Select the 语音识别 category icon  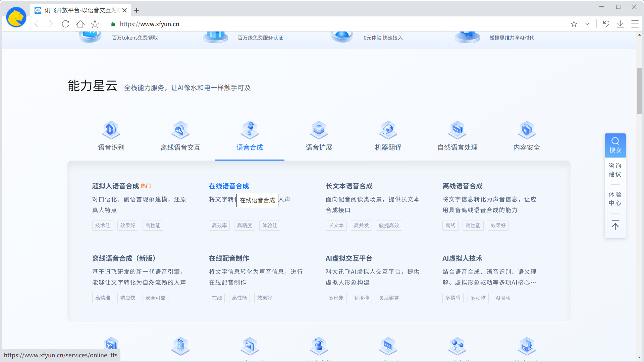[111, 130]
